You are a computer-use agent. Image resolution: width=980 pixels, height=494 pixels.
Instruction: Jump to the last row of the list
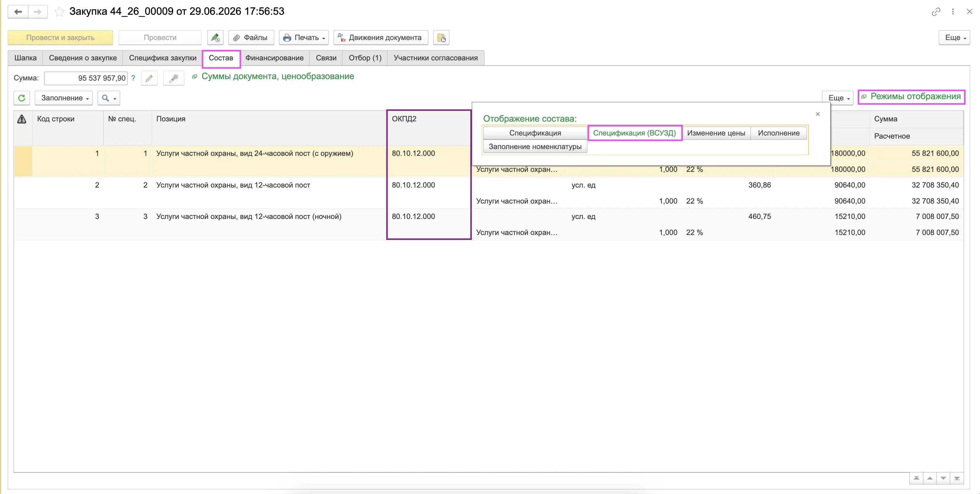(x=957, y=478)
